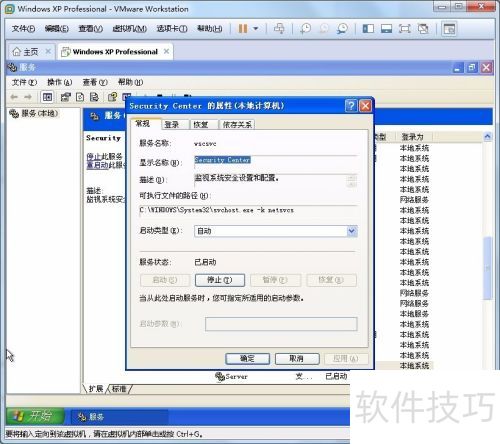The height and width of the screenshot is (444, 500).
Task: Click the help question mark in dialog title bar
Action: coord(351,106)
